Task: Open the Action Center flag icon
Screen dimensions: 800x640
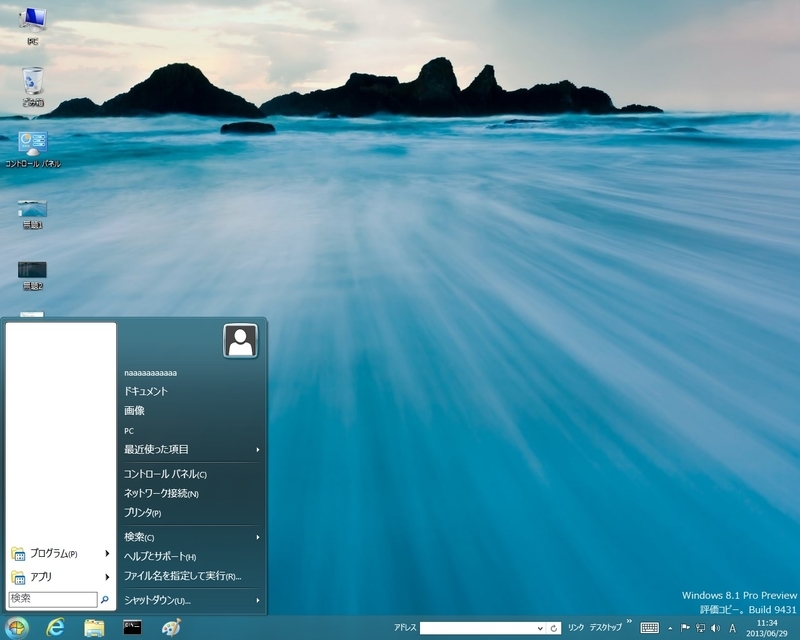Action: click(x=685, y=628)
